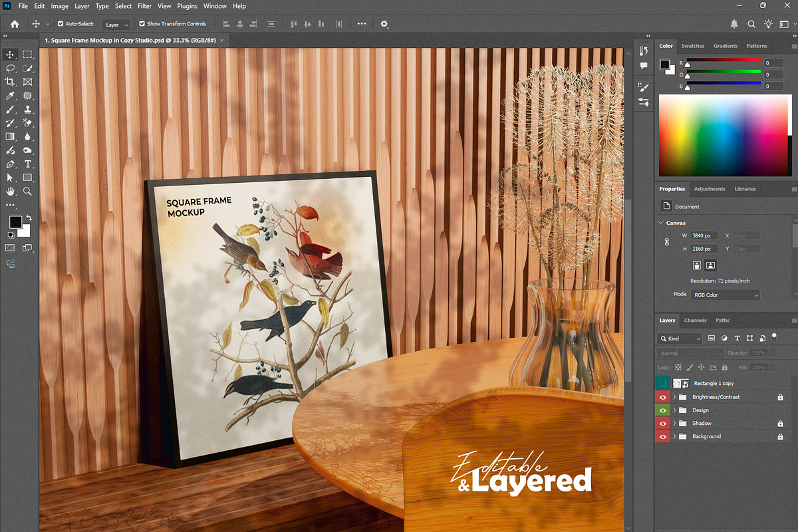The height and width of the screenshot is (532, 798).
Task: Open the Search icon at top right
Action: (751, 24)
